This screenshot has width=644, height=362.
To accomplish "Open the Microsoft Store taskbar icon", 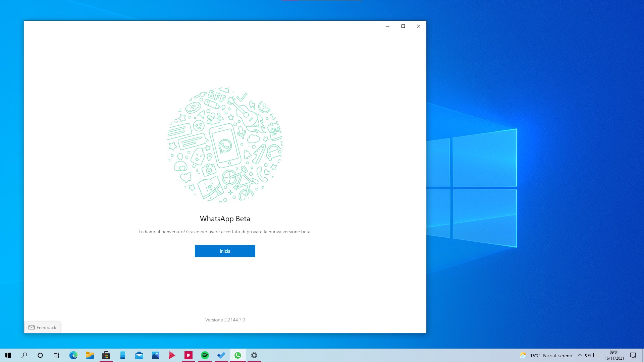I will tap(106, 355).
